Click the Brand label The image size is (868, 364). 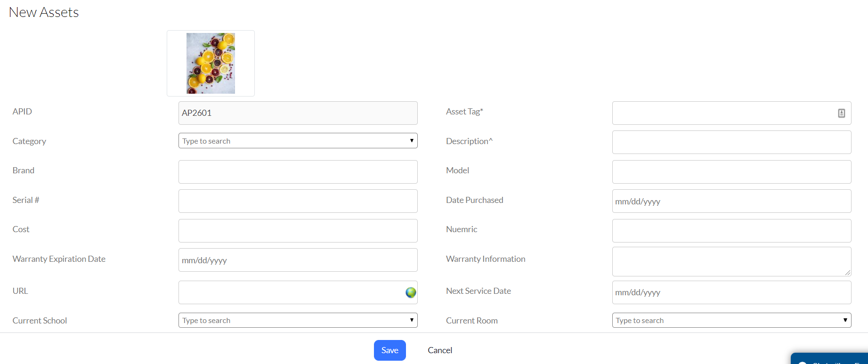pyautogui.click(x=24, y=170)
